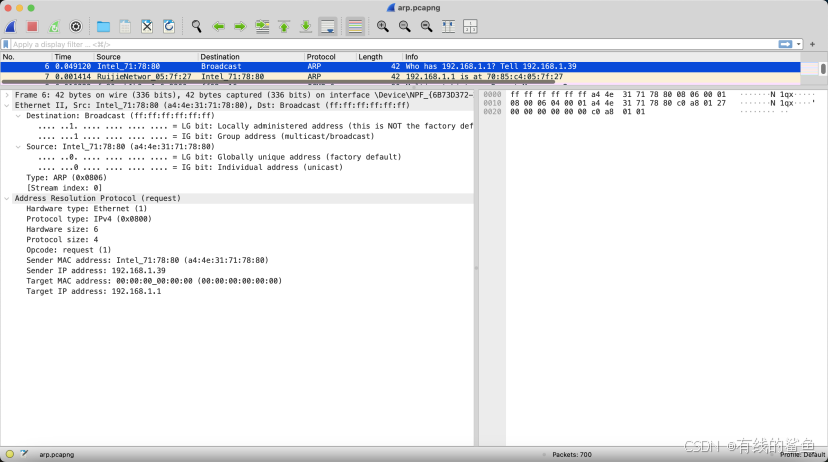The image size is (828, 462).
Task: Start capturing packets with shark fin icon
Action: [x=11, y=26]
